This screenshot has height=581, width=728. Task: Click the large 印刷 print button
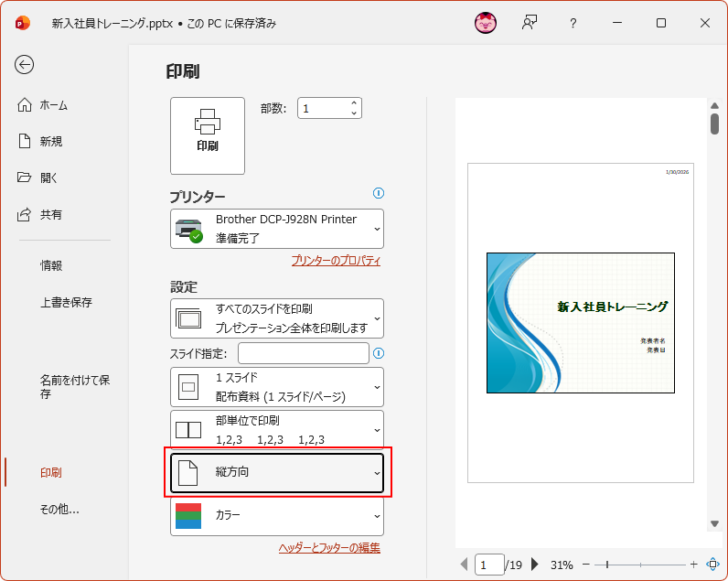point(207,136)
